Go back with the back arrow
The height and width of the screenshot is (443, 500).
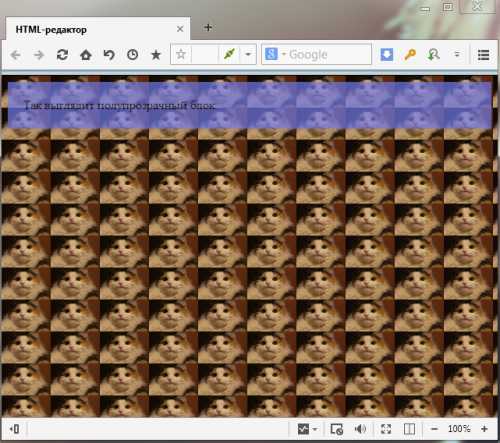15,55
